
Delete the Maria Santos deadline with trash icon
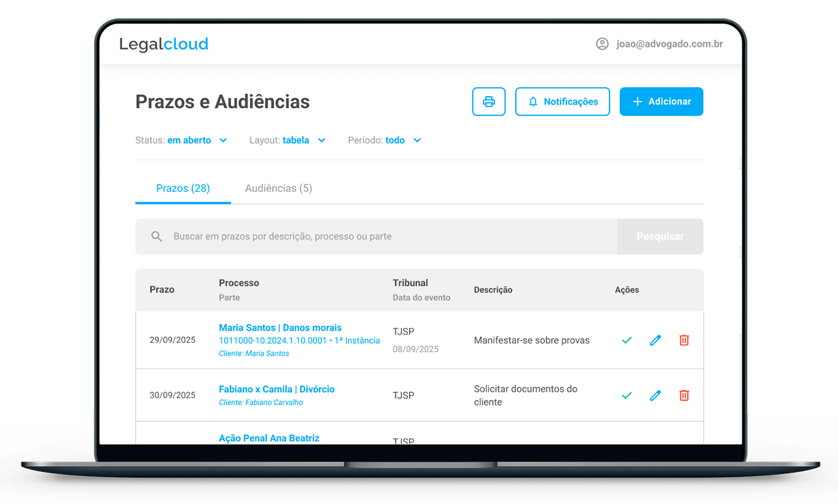(683, 340)
